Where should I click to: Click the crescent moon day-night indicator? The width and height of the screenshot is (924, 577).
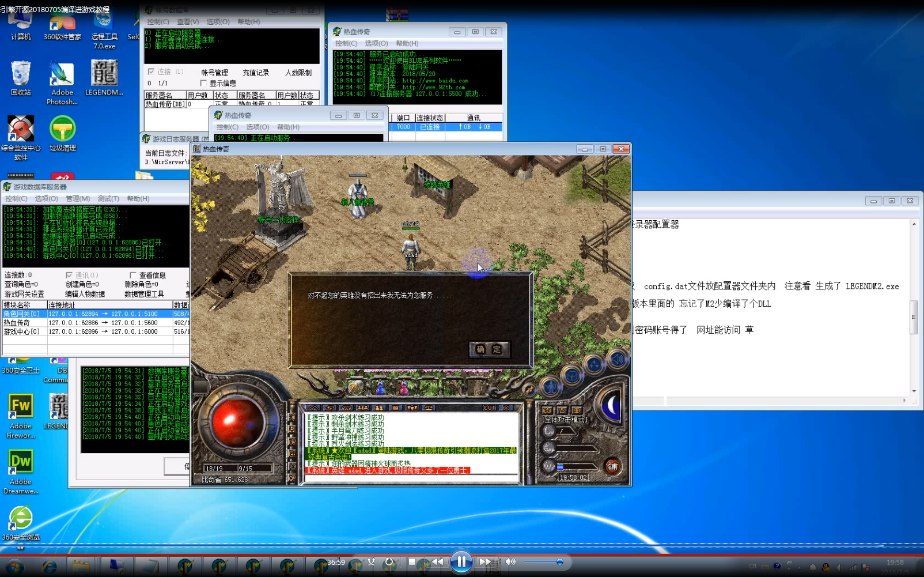click(611, 406)
